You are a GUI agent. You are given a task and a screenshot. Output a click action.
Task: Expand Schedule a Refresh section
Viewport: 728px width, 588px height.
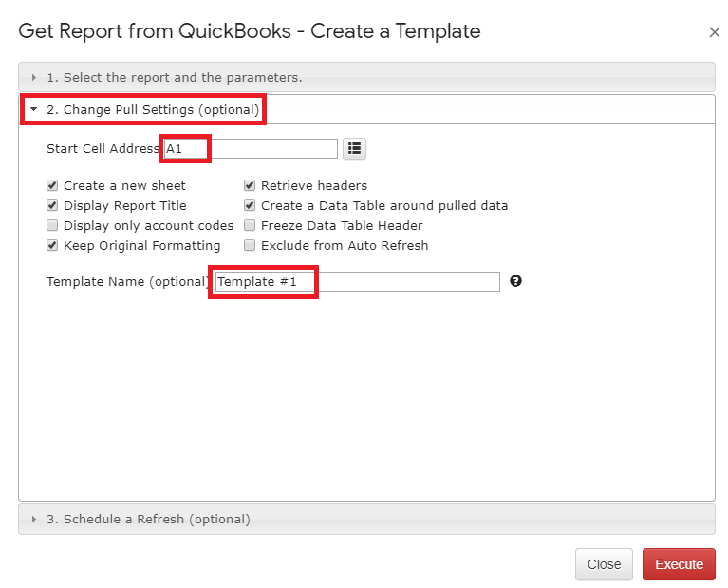coord(366,520)
